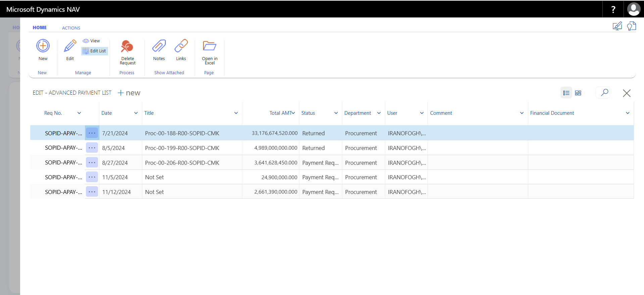
Task: Click the Status column header text
Action: (x=308, y=113)
